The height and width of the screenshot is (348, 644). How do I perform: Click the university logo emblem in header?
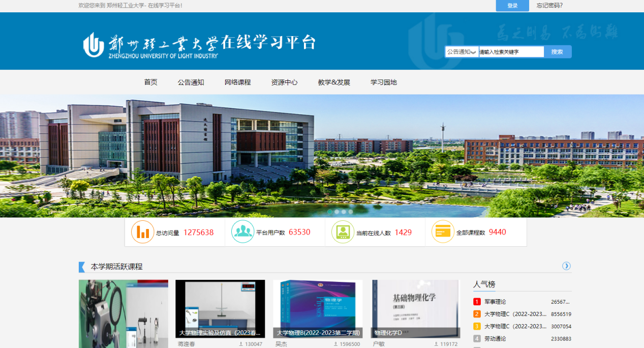pyautogui.click(x=94, y=45)
